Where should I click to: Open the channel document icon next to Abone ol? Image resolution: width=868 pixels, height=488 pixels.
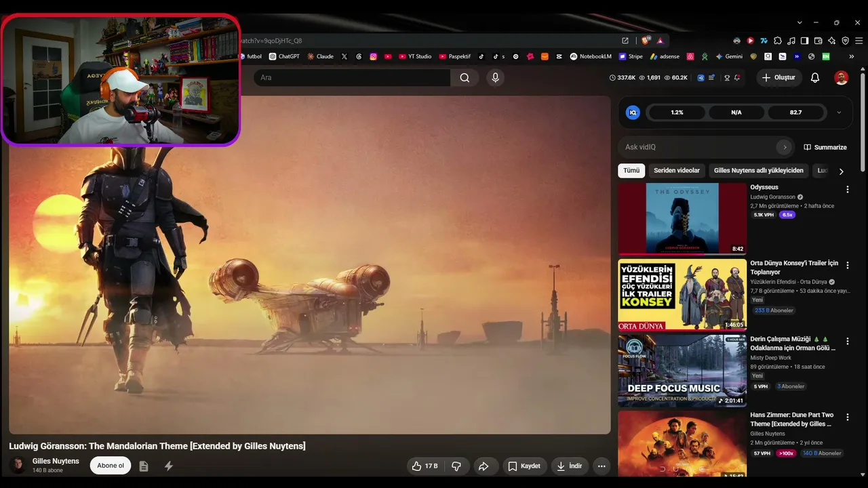pos(144,466)
